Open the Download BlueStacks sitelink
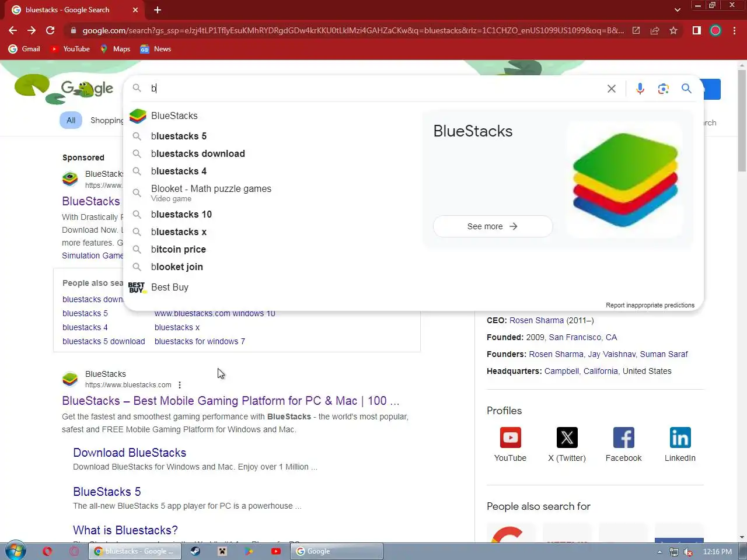The width and height of the screenshot is (747, 560). 130,453
